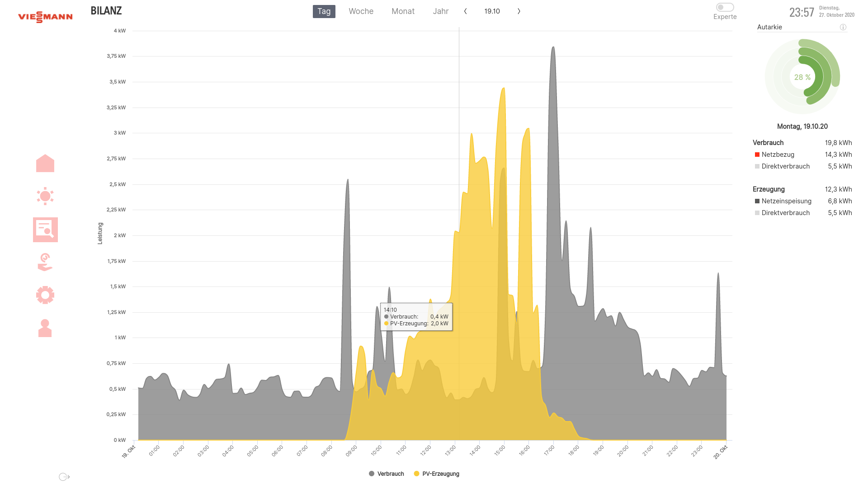Select the Jahr view
The height and width of the screenshot is (488, 868).
tap(440, 11)
